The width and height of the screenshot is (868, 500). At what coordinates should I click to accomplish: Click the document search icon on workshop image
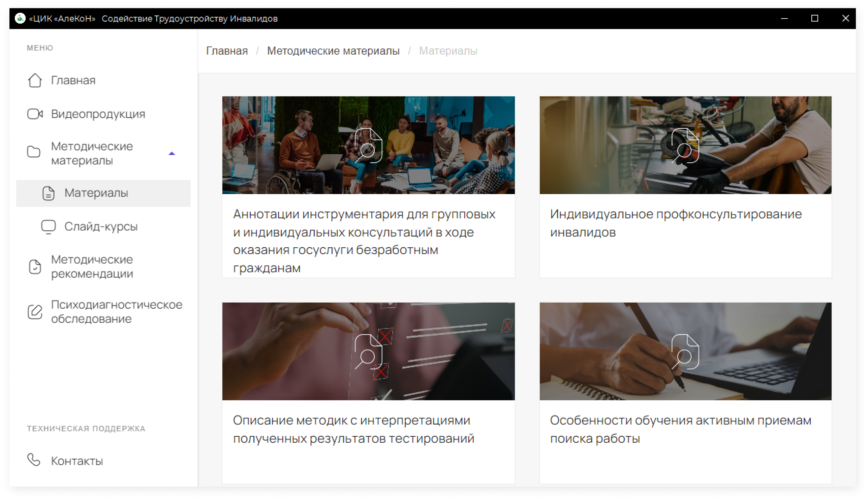pos(685,145)
